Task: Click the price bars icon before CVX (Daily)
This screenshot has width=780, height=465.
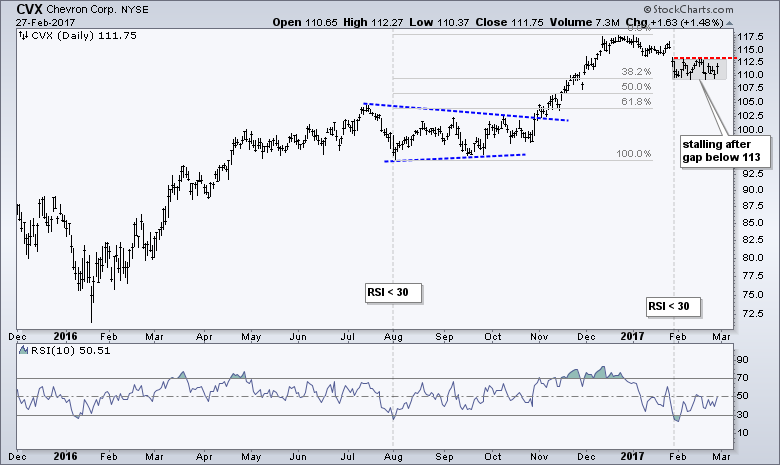Action: tap(24, 35)
